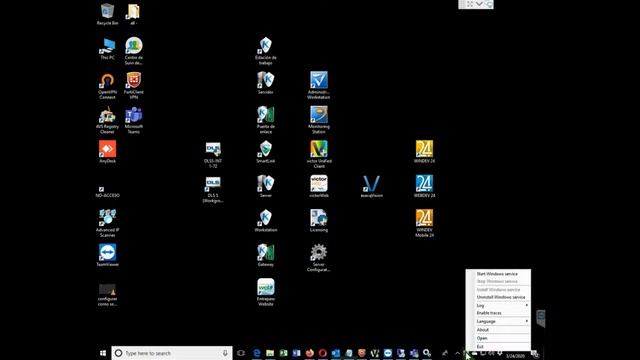Image resolution: width=640 pixels, height=360 pixels.
Task: Expand the Log submenu
Action: (x=501, y=305)
